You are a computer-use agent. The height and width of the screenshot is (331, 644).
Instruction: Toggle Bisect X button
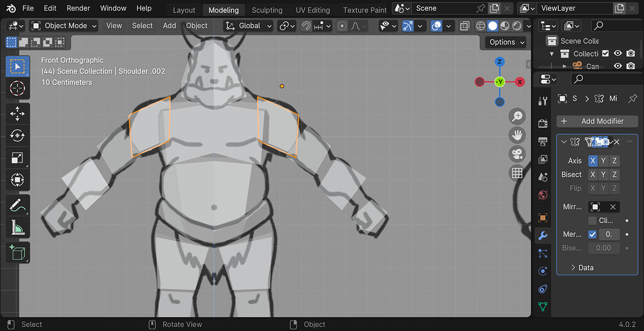[592, 175]
